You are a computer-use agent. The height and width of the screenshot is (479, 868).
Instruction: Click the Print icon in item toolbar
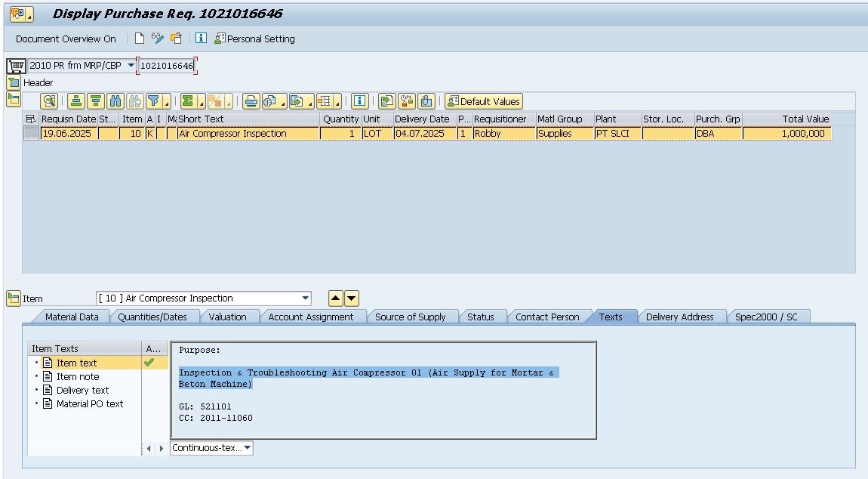click(x=251, y=101)
